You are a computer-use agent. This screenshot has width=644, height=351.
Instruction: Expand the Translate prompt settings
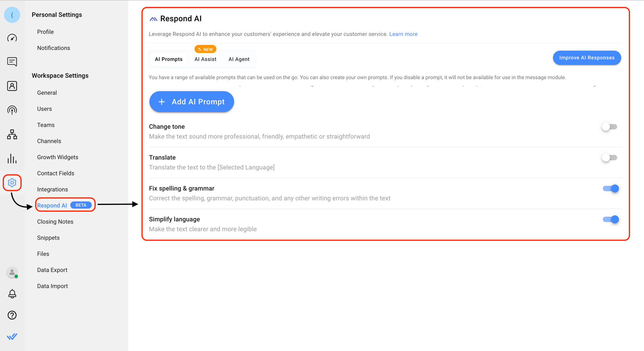click(x=162, y=157)
